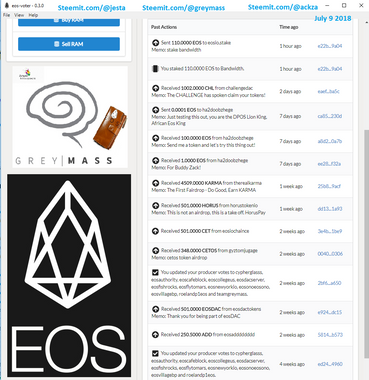Click memo text 'For Buddy Zack!'
The height and width of the screenshot is (380, 369).
184,167
